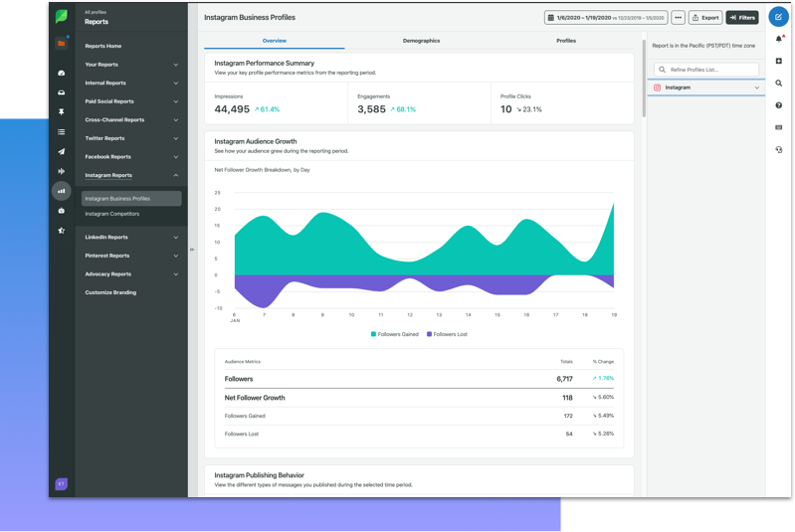
Task: Switch to the Profiles tab
Action: [x=565, y=41]
